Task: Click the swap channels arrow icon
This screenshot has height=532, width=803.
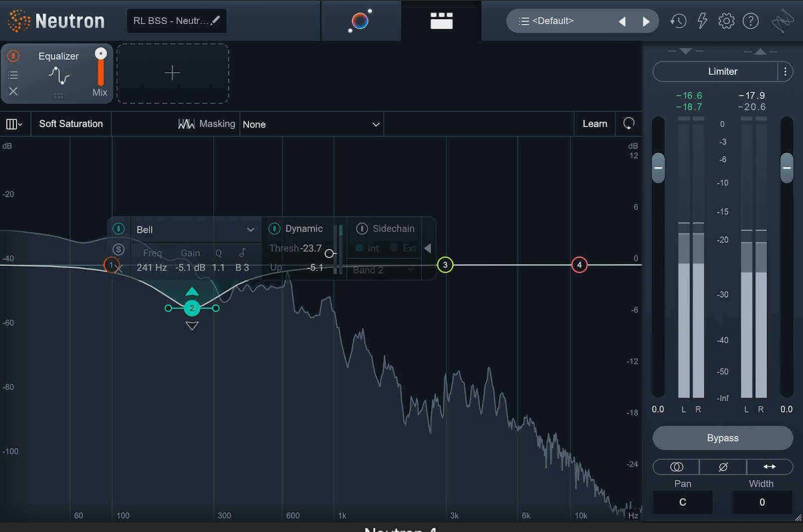Action: (769, 467)
